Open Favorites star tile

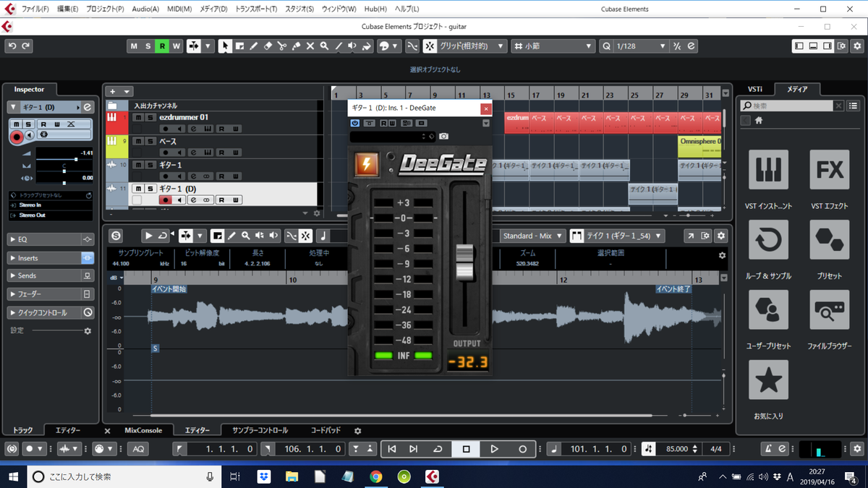click(x=767, y=380)
